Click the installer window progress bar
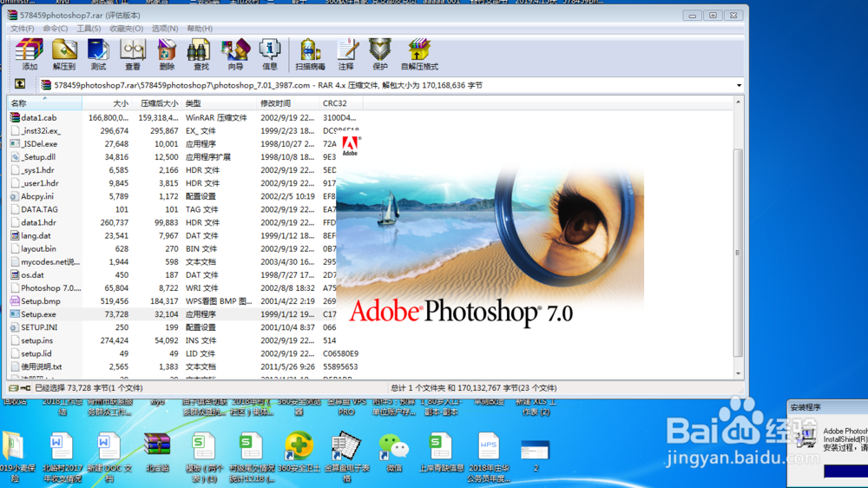 pos(845,471)
